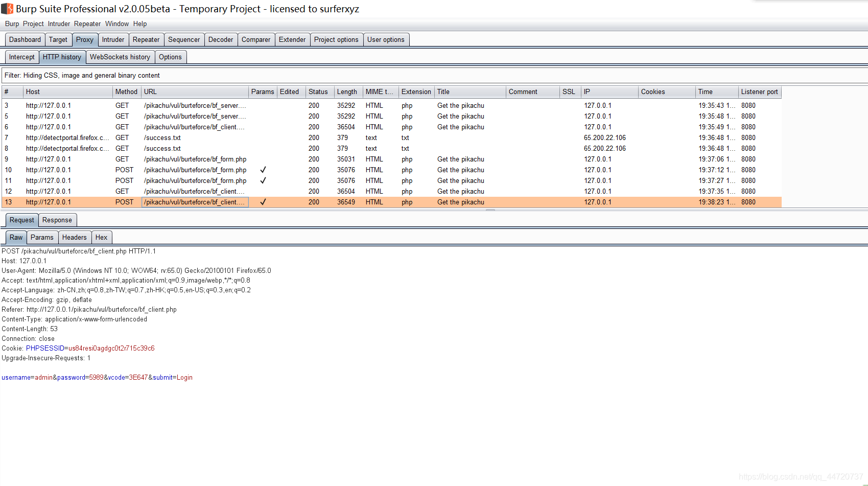
Task: Show the Response pane tab
Action: coord(57,220)
